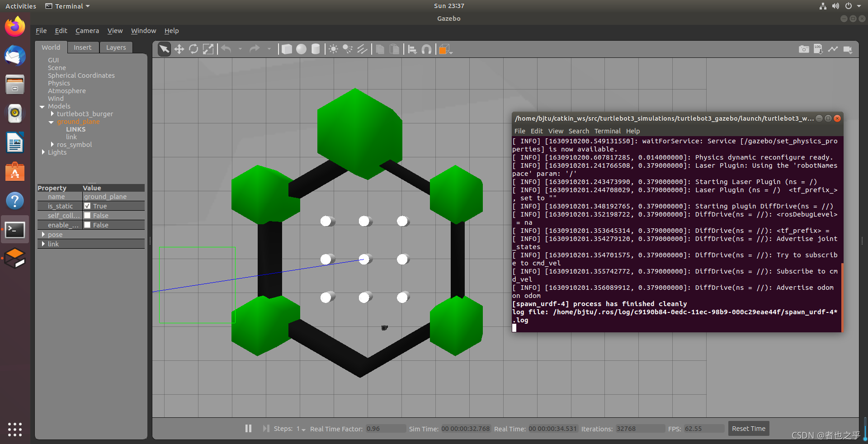This screenshot has width=868, height=444.
Task: Select 'link' under LINKS in tree
Action: (71, 137)
